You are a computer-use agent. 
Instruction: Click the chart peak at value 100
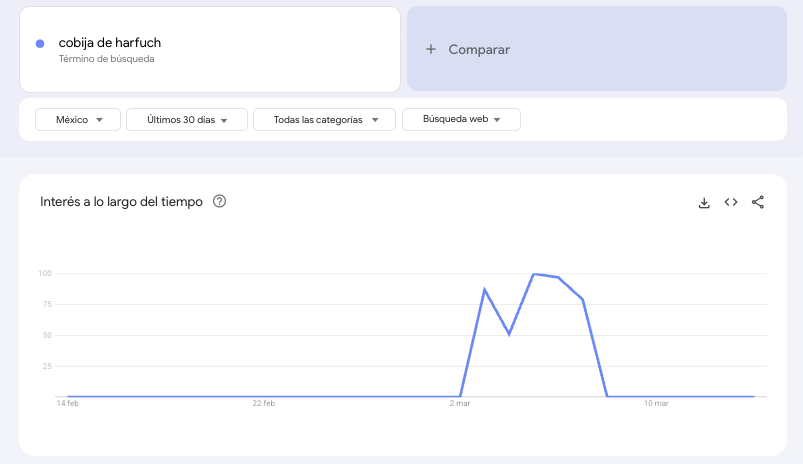click(x=534, y=274)
